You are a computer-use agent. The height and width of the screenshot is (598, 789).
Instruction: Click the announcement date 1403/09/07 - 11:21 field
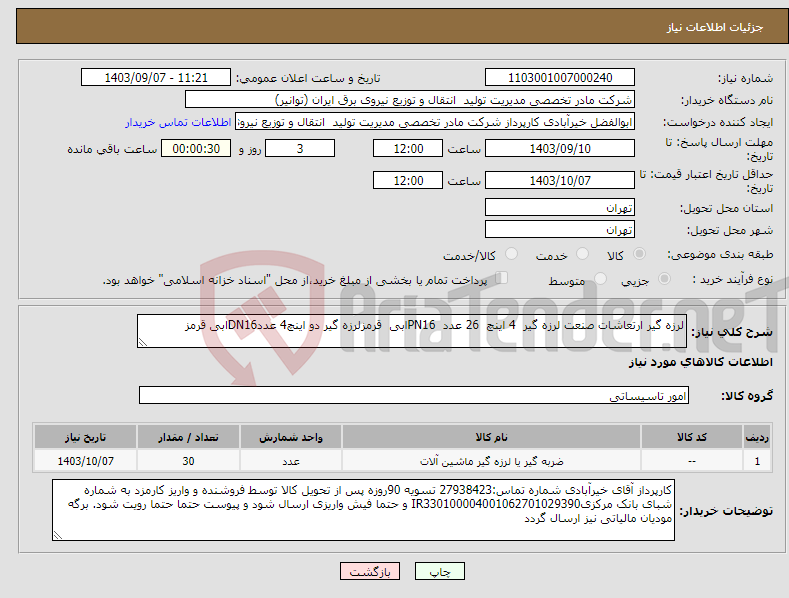pos(156,78)
